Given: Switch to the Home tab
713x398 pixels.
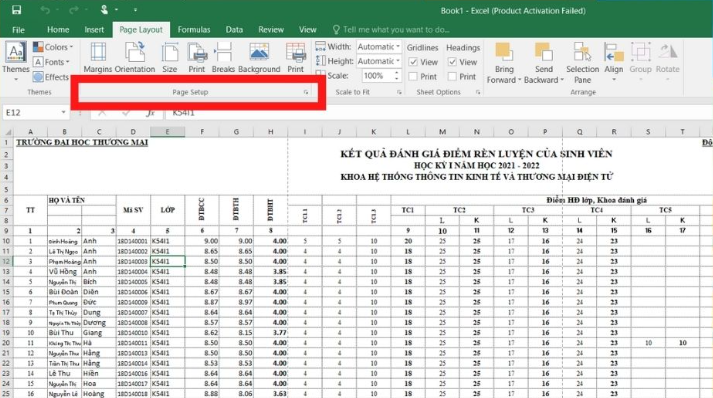Looking at the screenshot, I should pyautogui.click(x=58, y=30).
